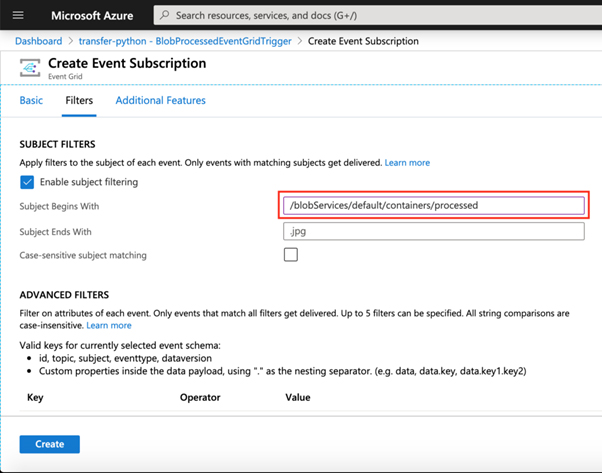Open the Azure hamburger menu

[18, 15]
